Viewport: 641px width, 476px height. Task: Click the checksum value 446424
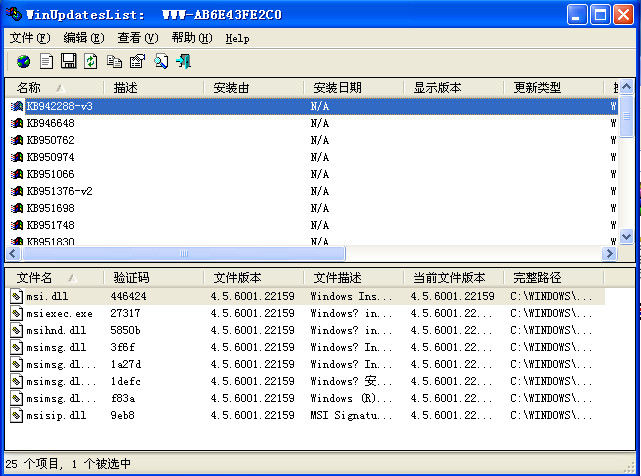[x=128, y=296]
